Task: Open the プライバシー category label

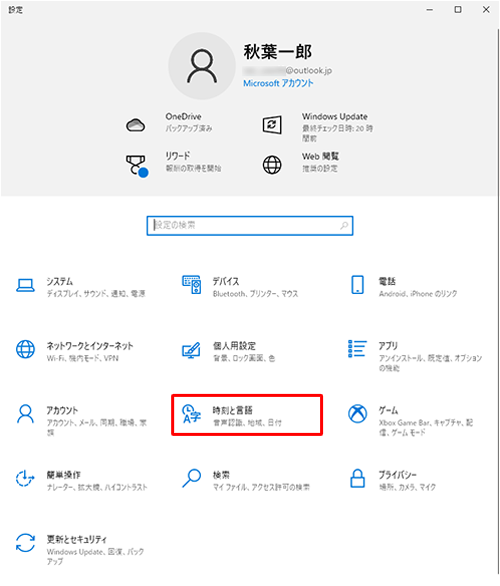Action: coord(398,475)
